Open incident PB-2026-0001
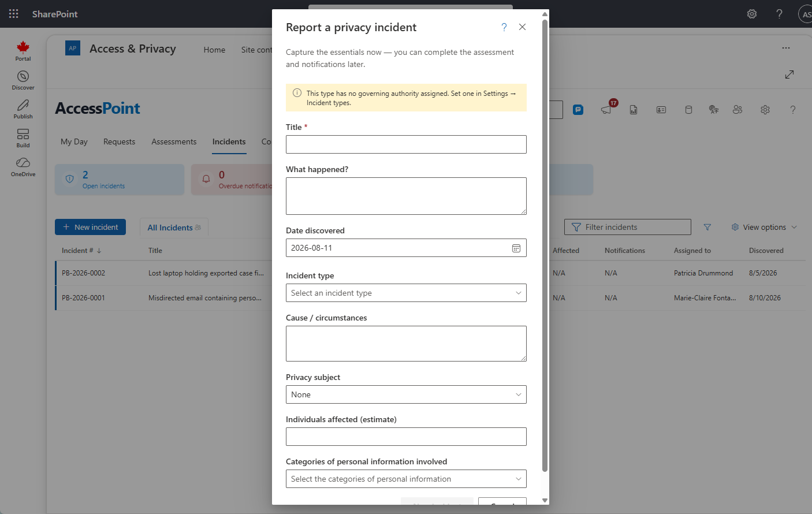Viewport: 812px width, 514px height. [83, 298]
